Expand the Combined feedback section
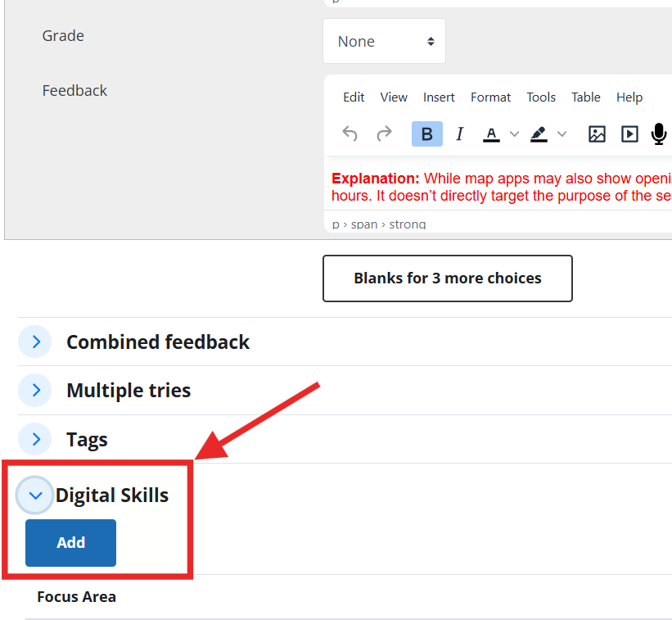672x620 pixels. tap(36, 342)
